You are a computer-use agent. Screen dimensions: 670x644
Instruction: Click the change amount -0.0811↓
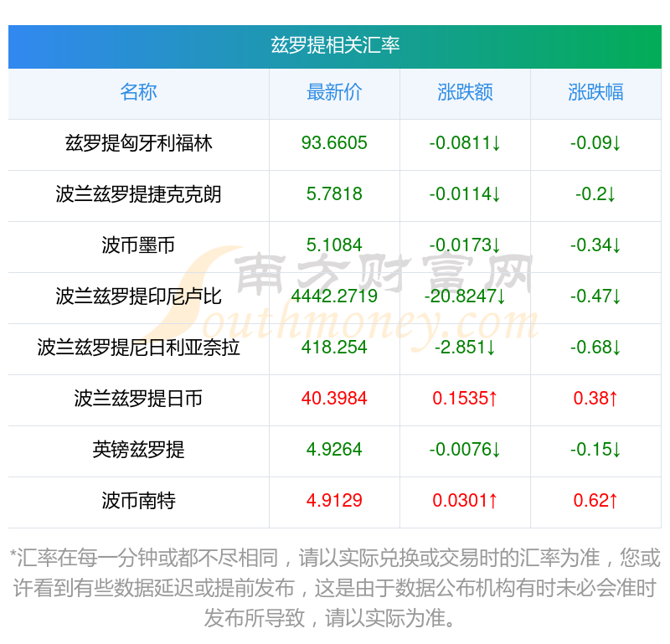click(x=465, y=143)
